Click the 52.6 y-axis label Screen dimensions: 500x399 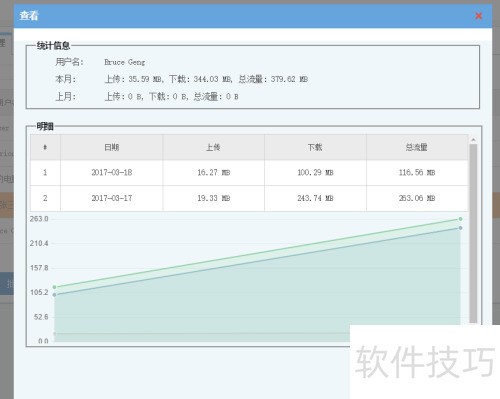click(x=41, y=317)
